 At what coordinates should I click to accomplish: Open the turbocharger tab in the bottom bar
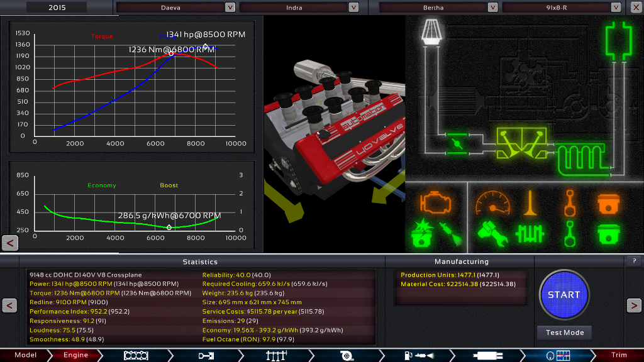pos(345,355)
